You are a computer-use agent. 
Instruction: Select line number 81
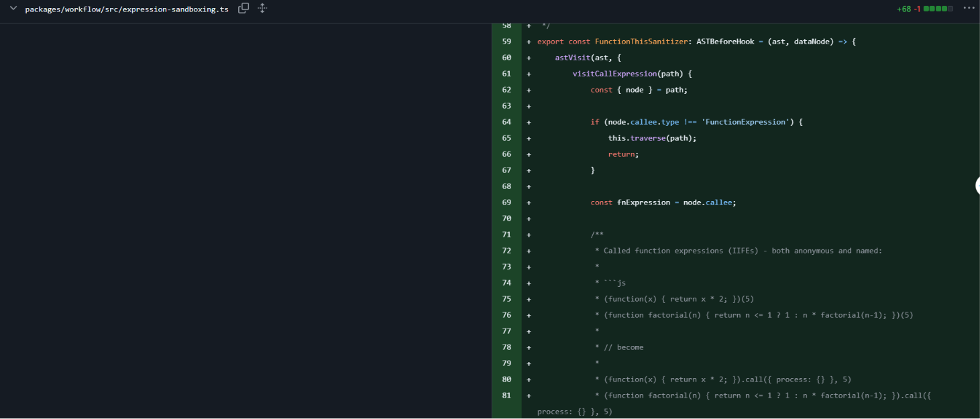pos(506,396)
